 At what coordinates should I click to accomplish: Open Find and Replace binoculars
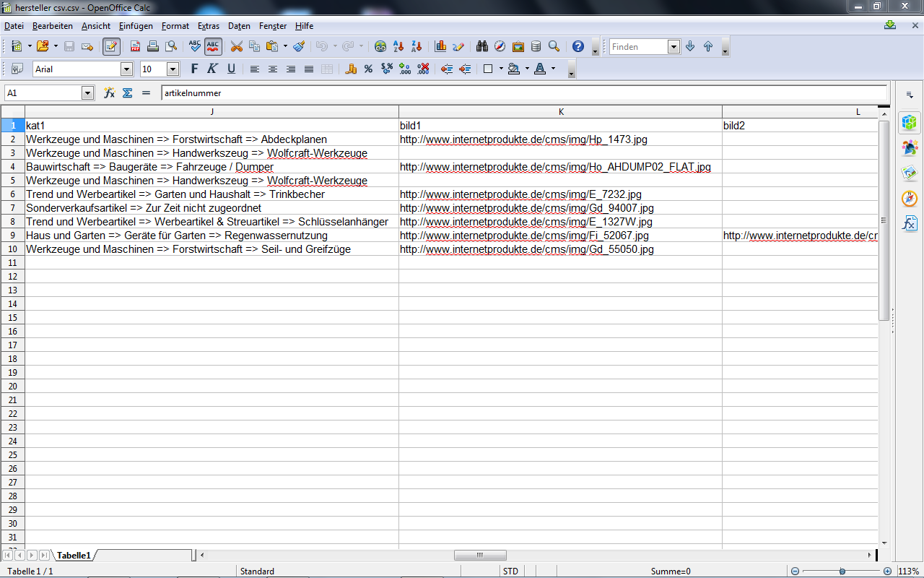point(482,46)
